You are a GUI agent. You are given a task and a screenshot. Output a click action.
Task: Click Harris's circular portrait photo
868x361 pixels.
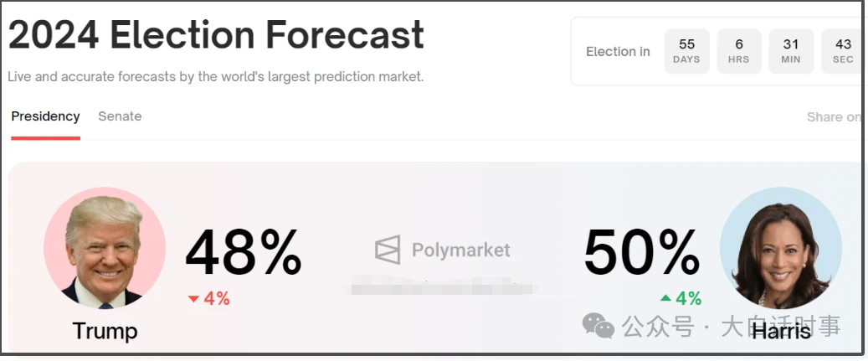point(780,249)
